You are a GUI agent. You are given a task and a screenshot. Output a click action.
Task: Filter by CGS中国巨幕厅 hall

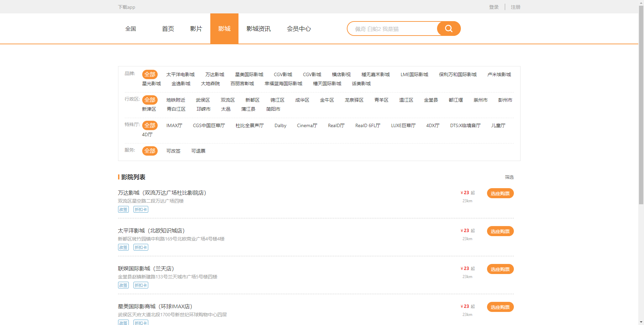(x=209, y=125)
